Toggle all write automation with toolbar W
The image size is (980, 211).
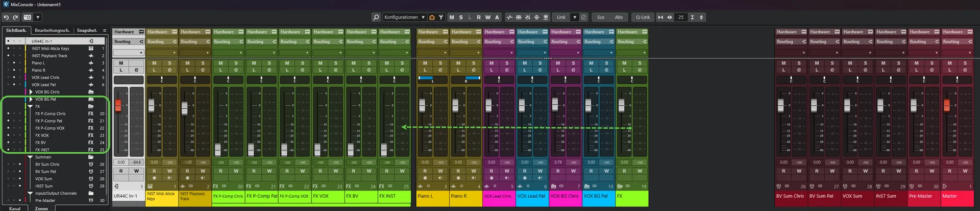tap(488, 17)
